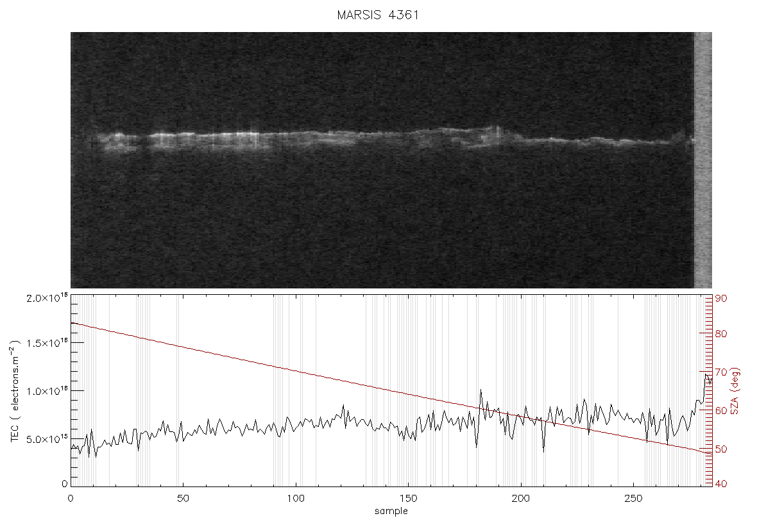
Task: Click x-axis tick label 50
Action: [x=183, y=498]
